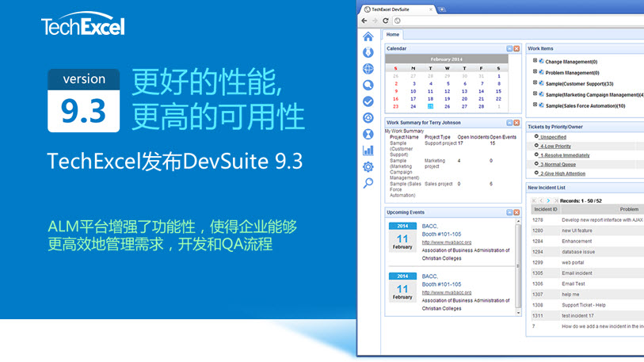Expand the 4-Low Priority group bullet
Image resolution: width=644 pixels, height=362 pixels.
click(x=536, y=146)
